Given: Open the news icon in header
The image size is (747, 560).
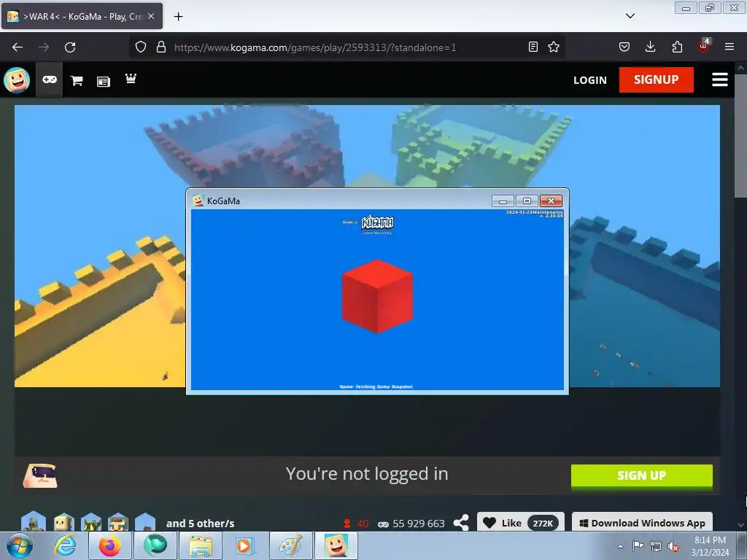Looking at the screenshot, I should (x=104, y=82).
